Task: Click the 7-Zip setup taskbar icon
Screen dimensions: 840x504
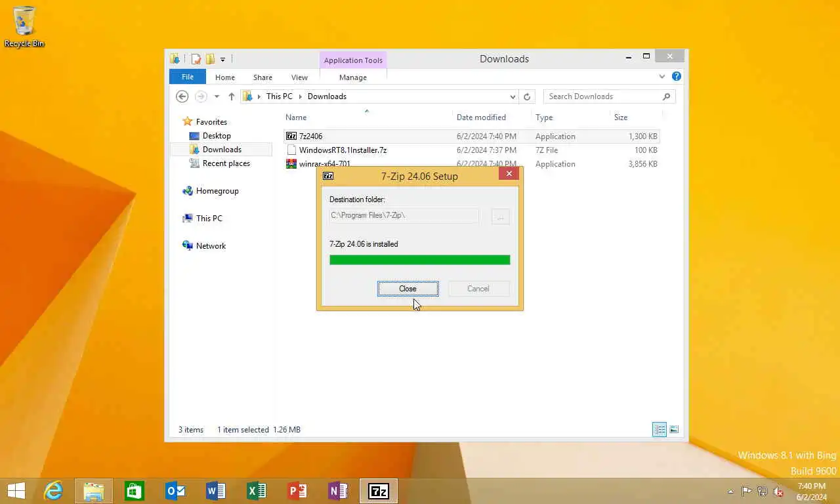Action: (379, 491)
